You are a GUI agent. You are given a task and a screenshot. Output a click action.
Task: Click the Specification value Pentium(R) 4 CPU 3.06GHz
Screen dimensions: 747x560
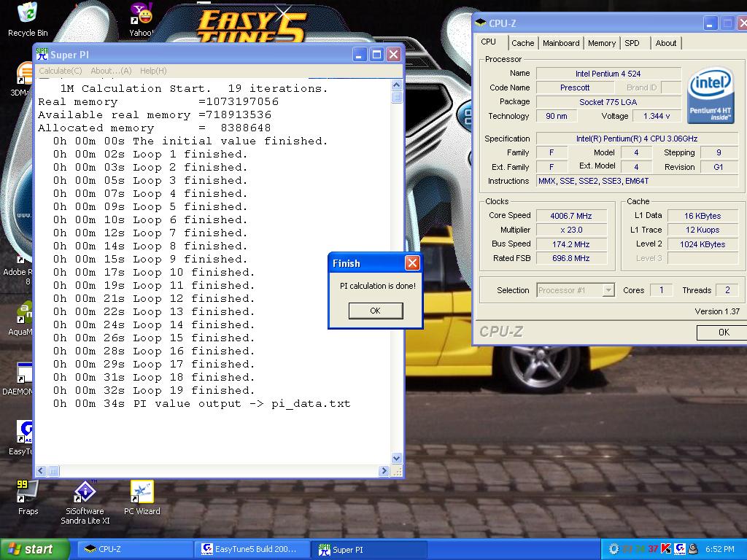coord(637,139)
